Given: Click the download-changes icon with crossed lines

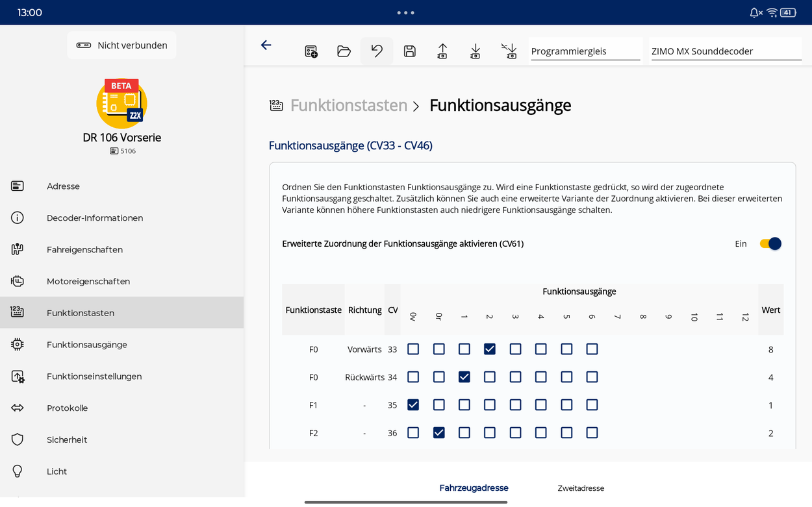Looking at the screenshot, I should click(x=509, y=51).
